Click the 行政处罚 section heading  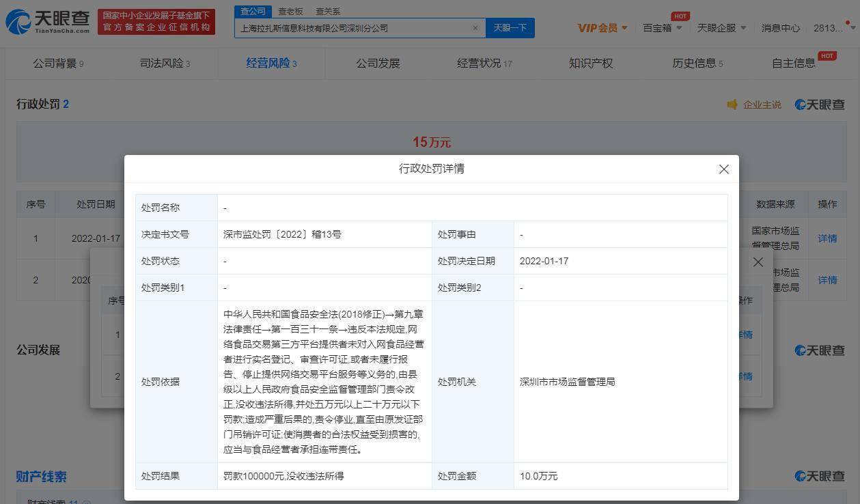click(x=42, y=104)
